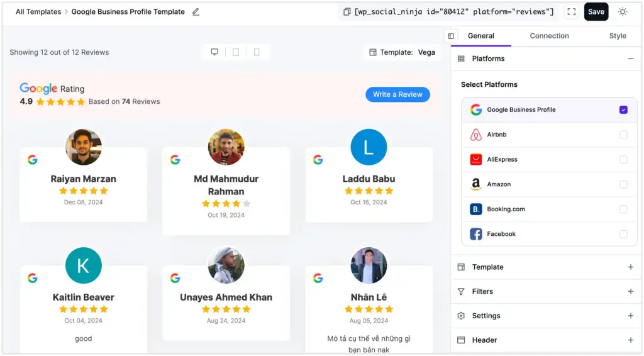This screenshot has width=644, height=356.
Task: Click Google icon on Kaitlin Beaver card
Action: coord(33,278)
